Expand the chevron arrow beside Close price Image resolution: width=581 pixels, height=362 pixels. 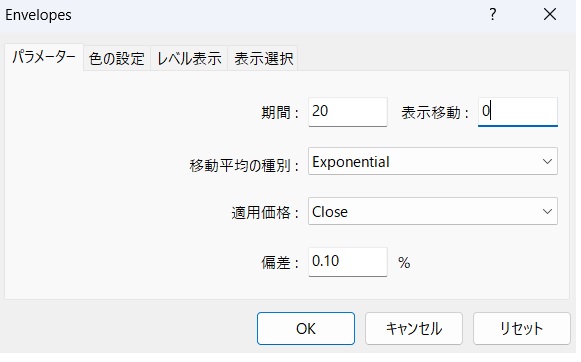547,212
